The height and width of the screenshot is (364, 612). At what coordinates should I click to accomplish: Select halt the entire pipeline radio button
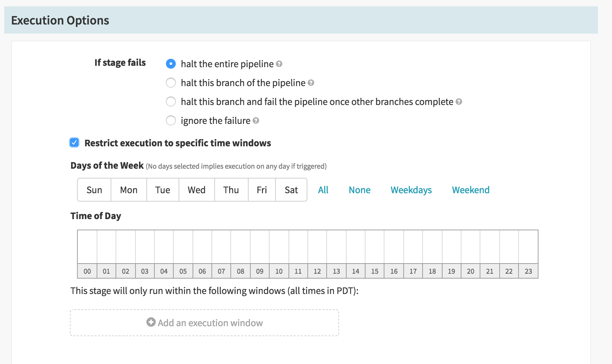171,64
